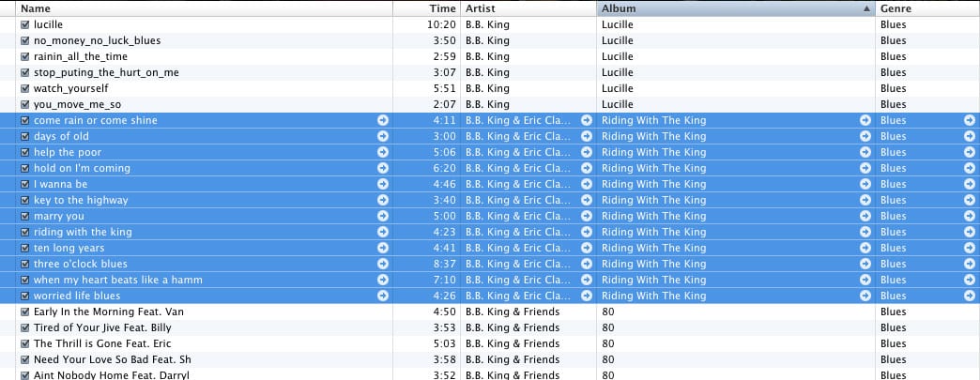The image size is (980, 380).
Task: Click genre arrow icon in 'I wanna be' row
Action: 970,184
